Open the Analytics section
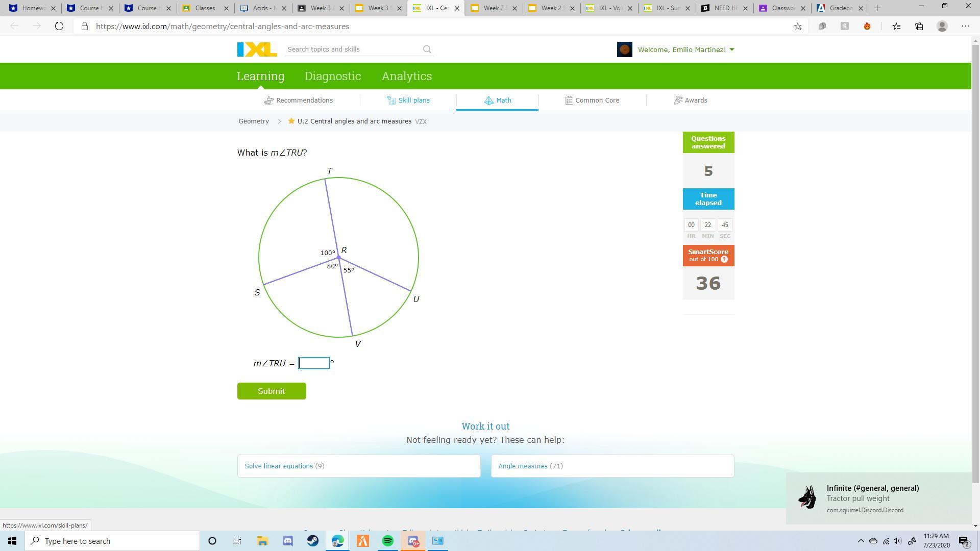 (x=407, y=76)
